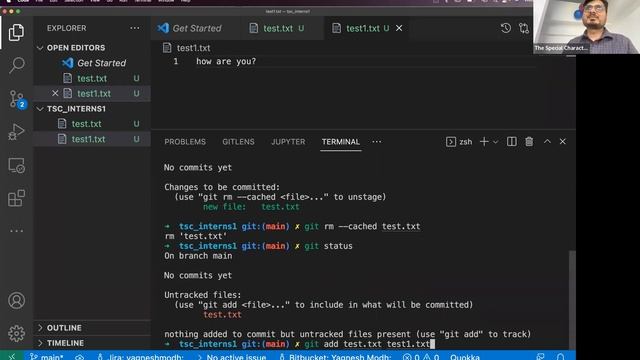Show more panel tabs ellipsis
Image resolution: width=640 pixels, height=360 pixels.
click(x=377, y=142)
